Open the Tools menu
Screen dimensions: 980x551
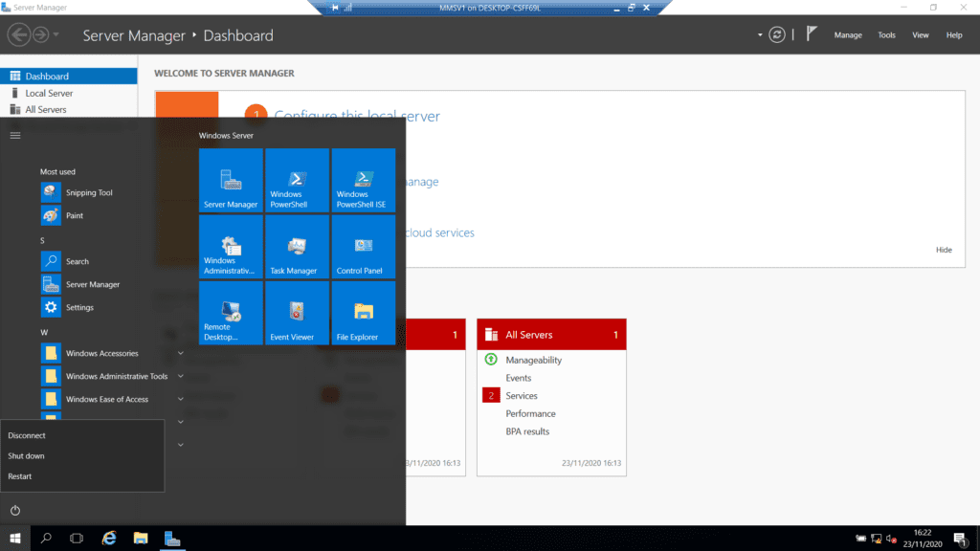click(x=886, y=35)
